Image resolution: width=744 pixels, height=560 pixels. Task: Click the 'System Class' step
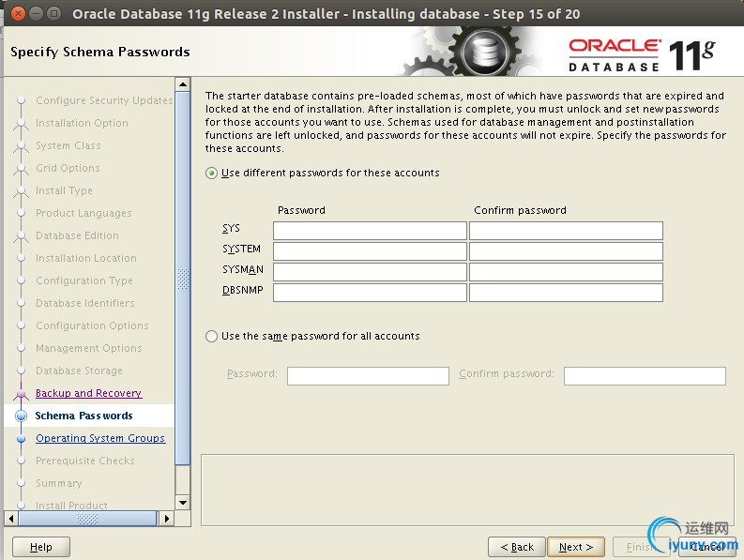tap(68, 145)
